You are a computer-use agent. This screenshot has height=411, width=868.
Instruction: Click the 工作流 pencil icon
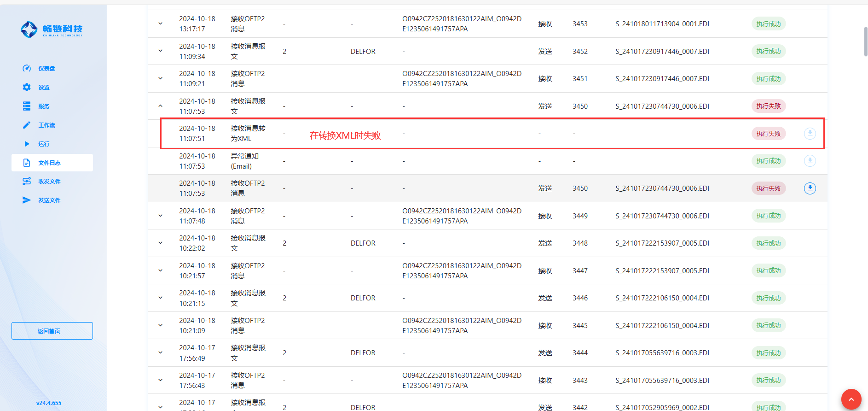pos(27,125)
